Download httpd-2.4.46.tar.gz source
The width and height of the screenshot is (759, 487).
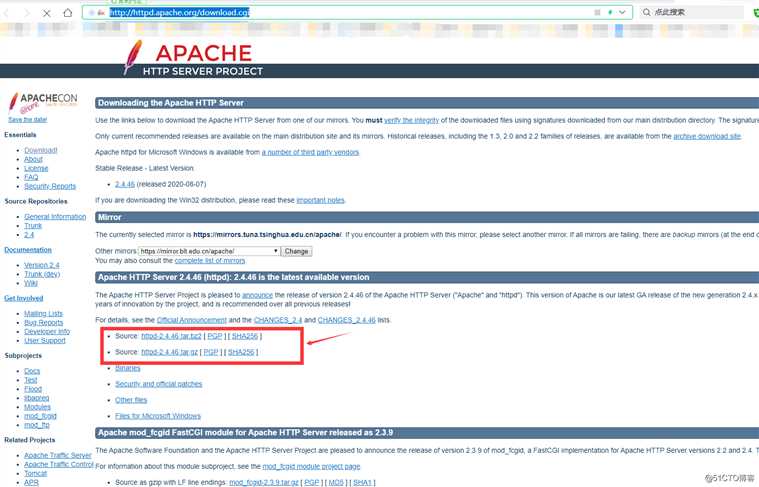click(169, 352)
